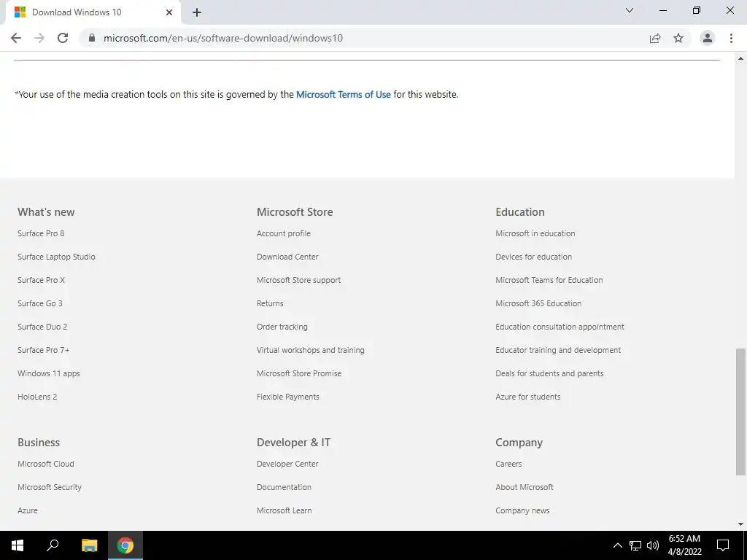
Task: Open the Download Center link
Action: point(287,257)
